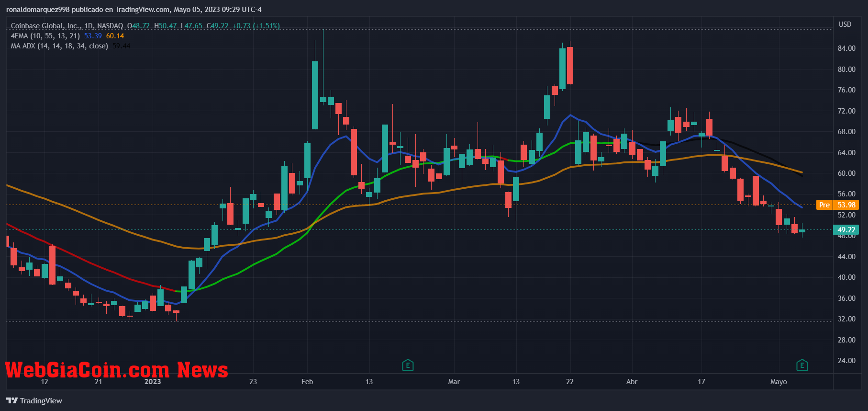Screen dimensions: 868x411
Task: Click the 24.00 price axis label
Action: [x=846, y=361]
